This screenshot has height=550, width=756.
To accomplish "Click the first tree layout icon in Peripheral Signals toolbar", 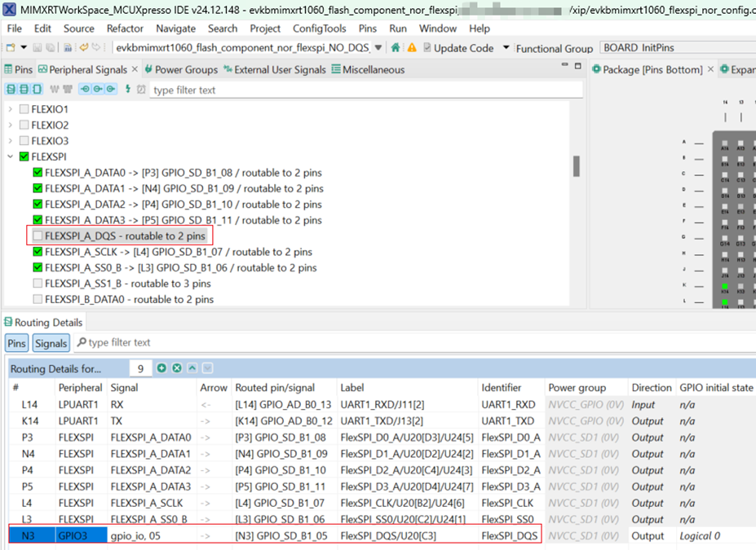I will [x=11, y=89].
